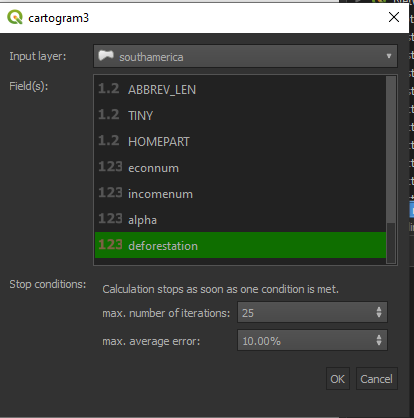Click the integer type icon beside incomenum
This screenshot has width=414, height=418.
point(110,193)
